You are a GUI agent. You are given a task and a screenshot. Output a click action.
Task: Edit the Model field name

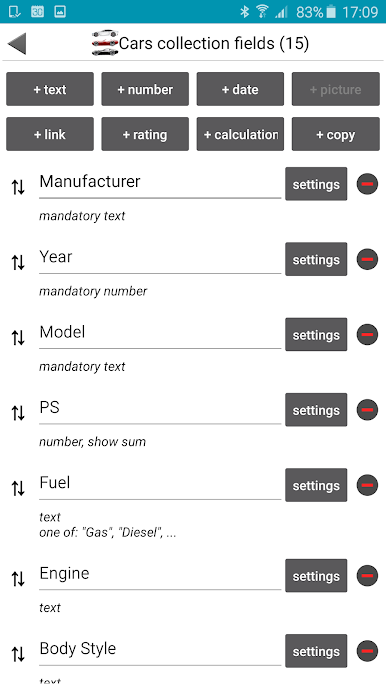[x=160, y=333]
